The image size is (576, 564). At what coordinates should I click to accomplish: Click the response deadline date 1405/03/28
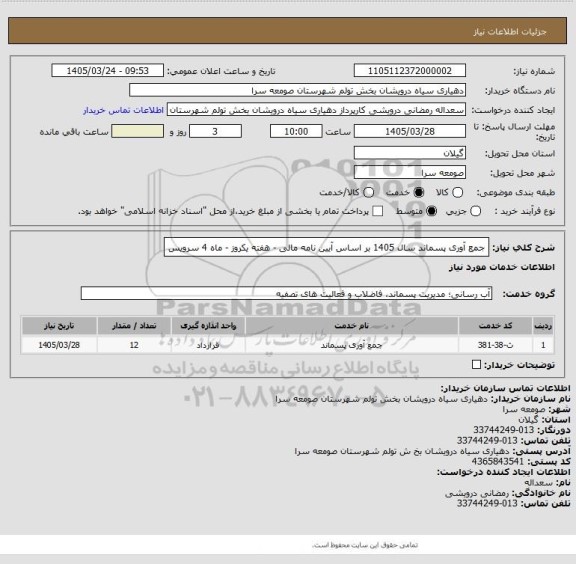point(410,132)
